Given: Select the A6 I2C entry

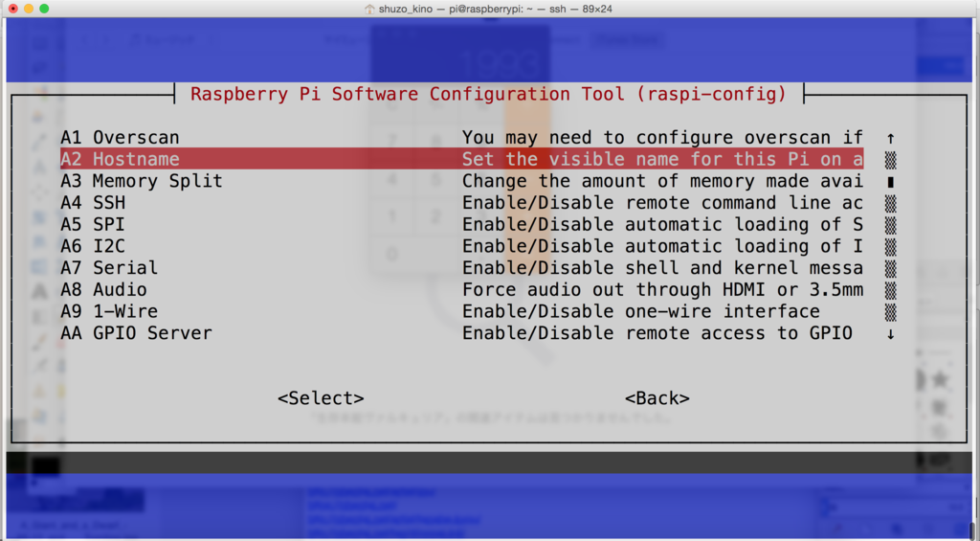Looking at the screenshot, I should (461, 246).
